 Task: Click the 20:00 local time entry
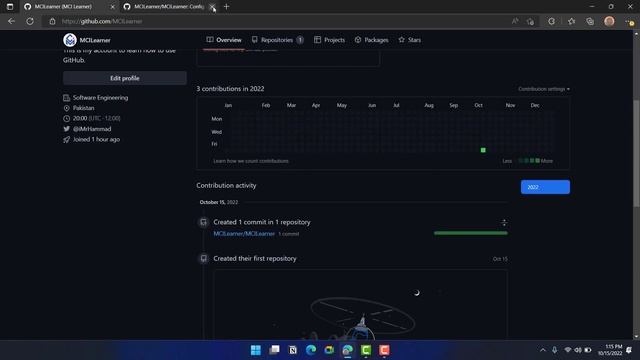pyautogui.click(x=96, y=118)
